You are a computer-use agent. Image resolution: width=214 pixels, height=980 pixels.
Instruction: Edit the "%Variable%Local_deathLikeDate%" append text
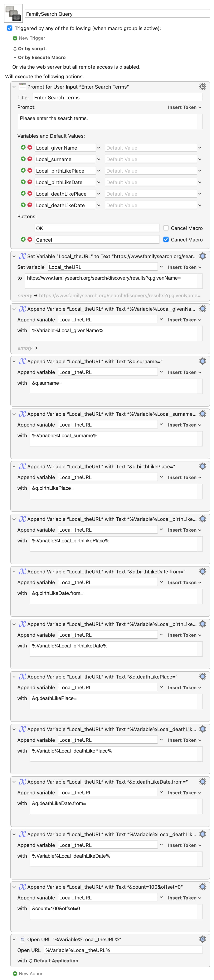(x=114, y=859)
